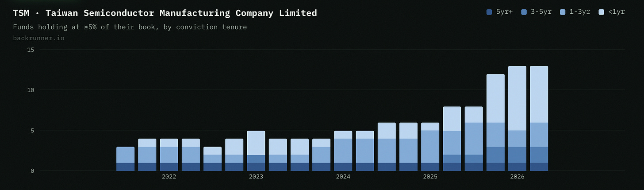Click the 2026 x-axis label
Image resolution: width=644 pixels, height=190 pixels.
click(517, 177)
